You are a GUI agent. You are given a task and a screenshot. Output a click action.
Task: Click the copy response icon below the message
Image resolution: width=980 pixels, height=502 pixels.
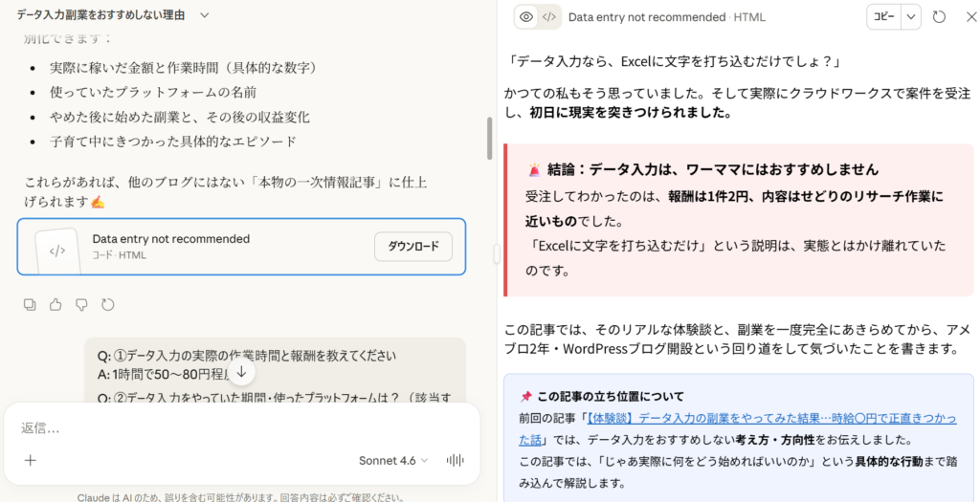point(30,305)
